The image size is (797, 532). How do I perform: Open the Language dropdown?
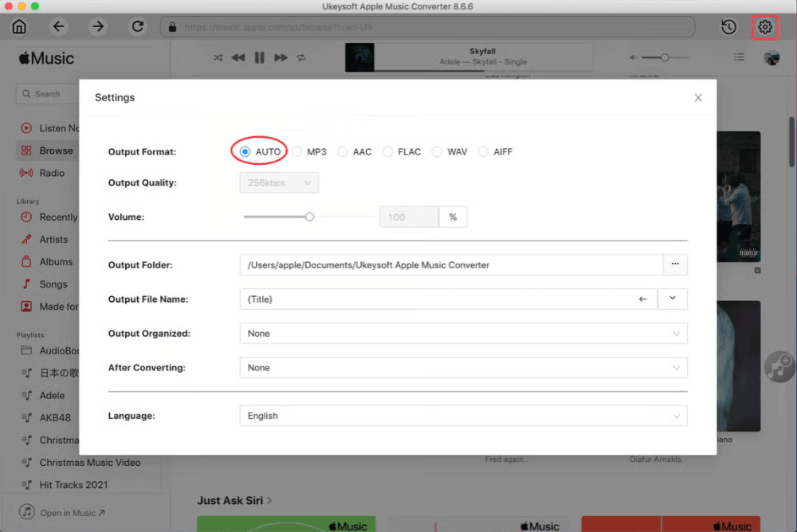click(464, 416)
